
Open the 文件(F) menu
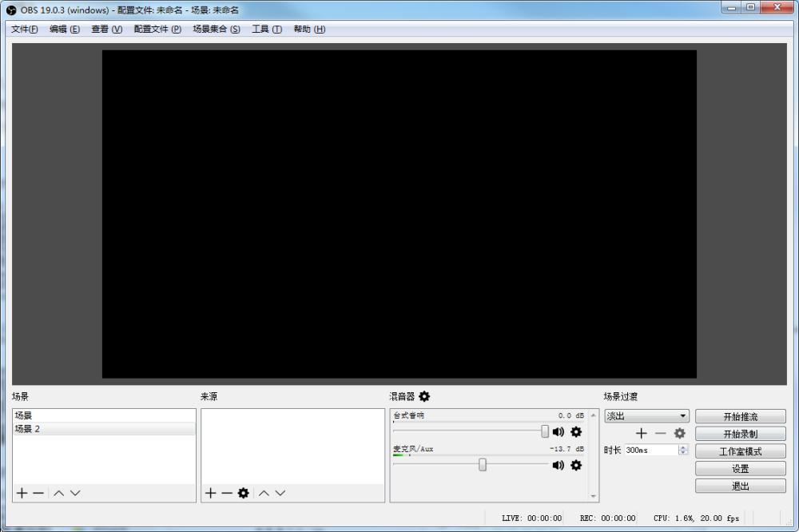(25, 29)
